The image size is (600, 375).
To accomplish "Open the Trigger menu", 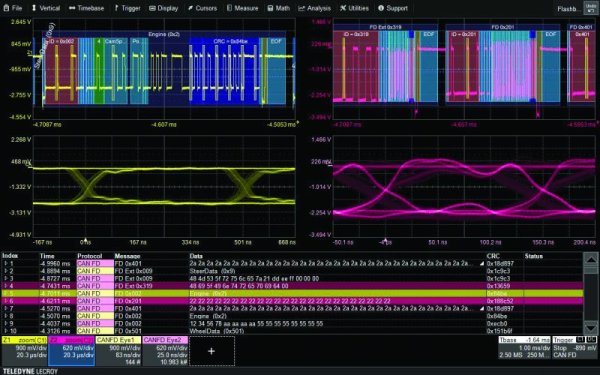I will [x=127, y=8].
